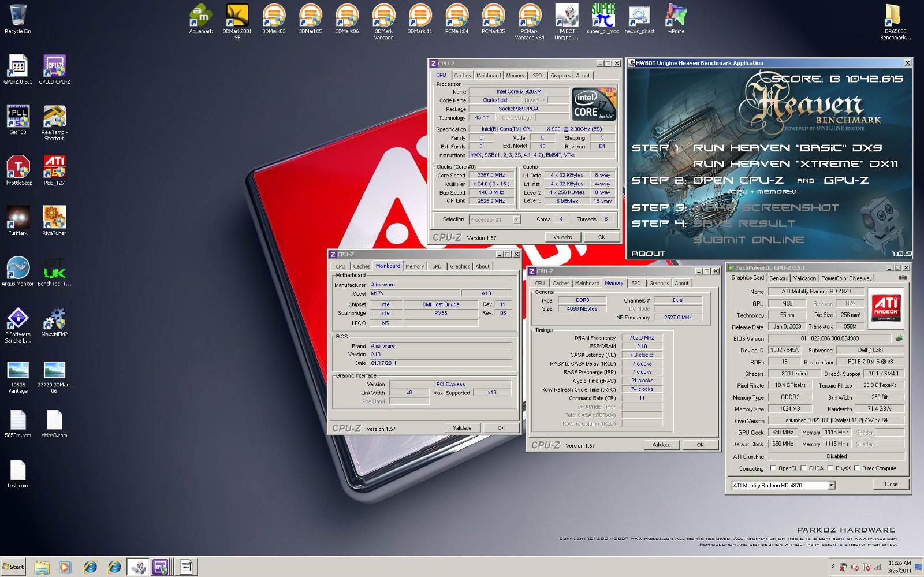The height and width of the screenshot is (577, 924).
Task: Toggle the DirectCompute checkbox in GPU-Z
Action: pos(856,468)
